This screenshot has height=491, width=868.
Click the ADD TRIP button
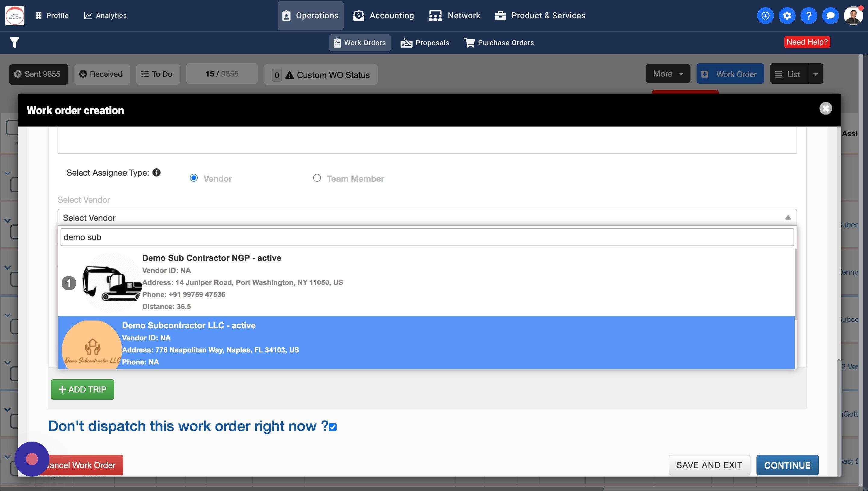[x=82, y=389]
